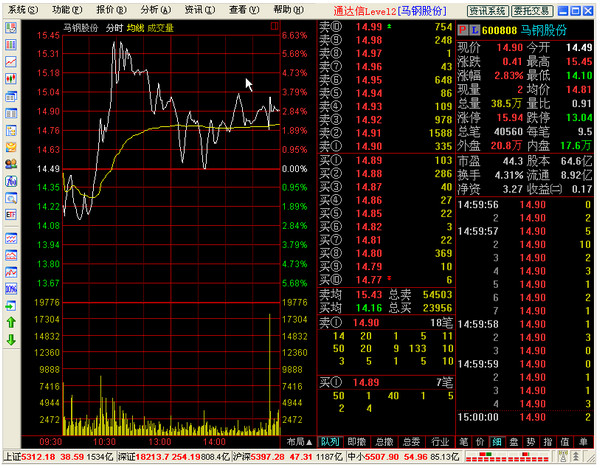
Task: Click the green right-arrow exit icon
Action: [x=11, y=306]
